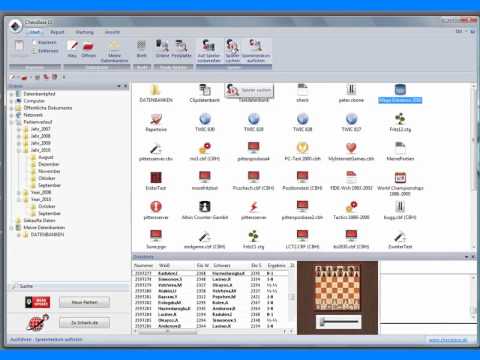Expand the Netzwerk tree node

tap(11, 115)
